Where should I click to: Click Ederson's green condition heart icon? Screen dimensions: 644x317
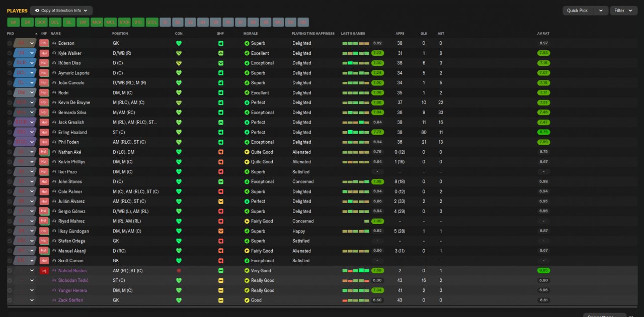tap(179, 43)
